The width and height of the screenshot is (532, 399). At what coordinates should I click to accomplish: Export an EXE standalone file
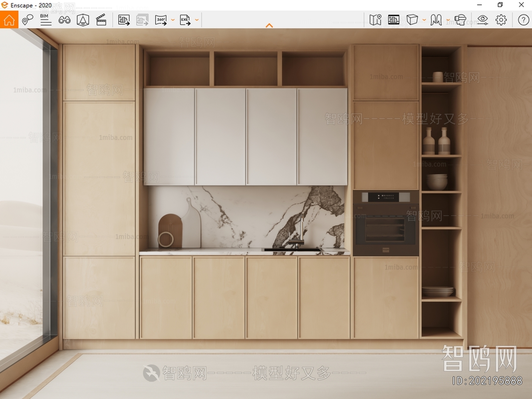[x=185, y=20]
